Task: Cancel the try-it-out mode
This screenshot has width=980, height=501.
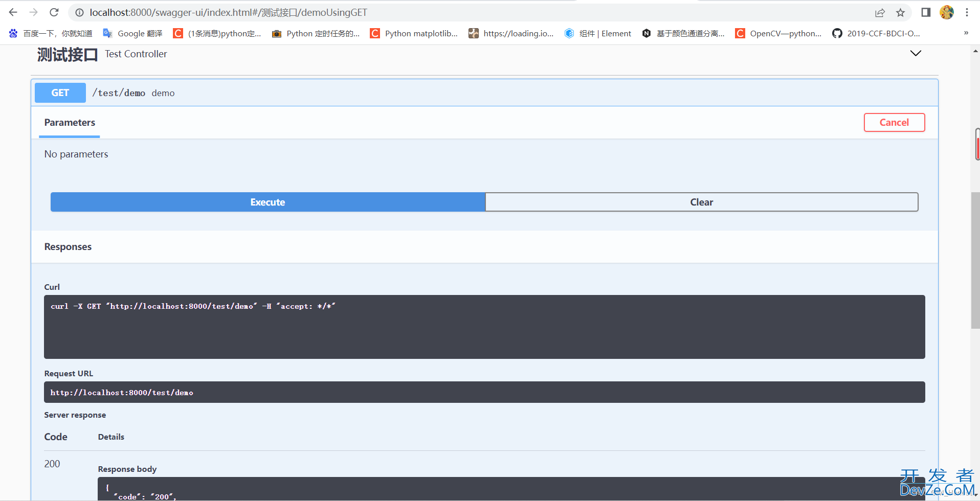Action: [x=894, y=123]
